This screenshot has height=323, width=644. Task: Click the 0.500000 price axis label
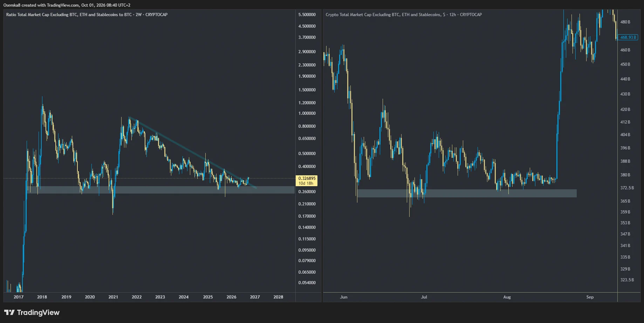coord(307,154)
